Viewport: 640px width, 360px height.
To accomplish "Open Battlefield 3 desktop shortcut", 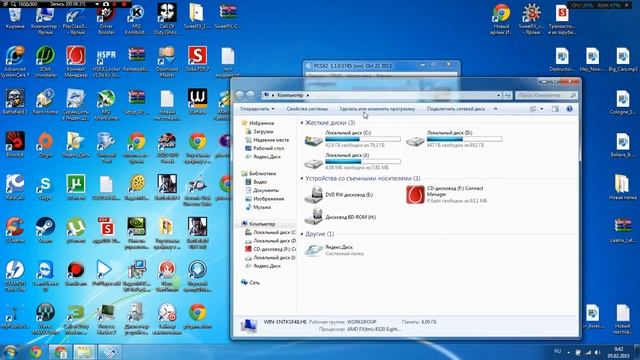I will pyautogui.click(x=15, y=102).
